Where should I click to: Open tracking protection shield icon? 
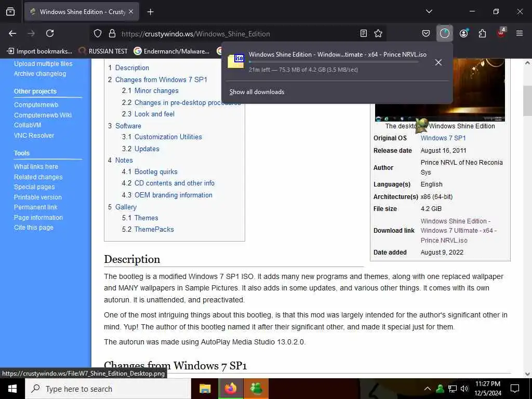[98, 33]
